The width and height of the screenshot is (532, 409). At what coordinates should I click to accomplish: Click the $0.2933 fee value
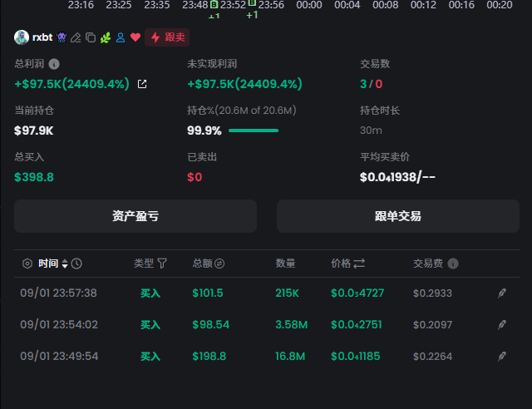[x=432, y=293]
